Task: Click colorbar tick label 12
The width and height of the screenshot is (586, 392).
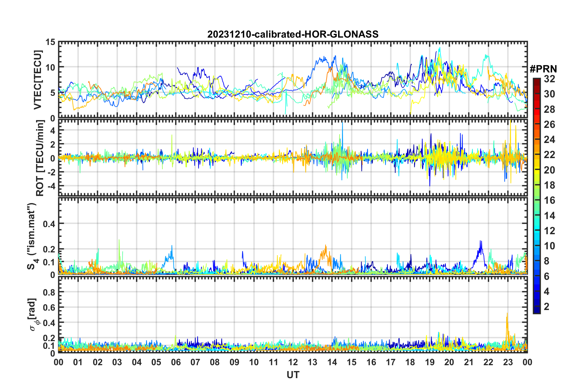Action: click(x=549, y=231)
